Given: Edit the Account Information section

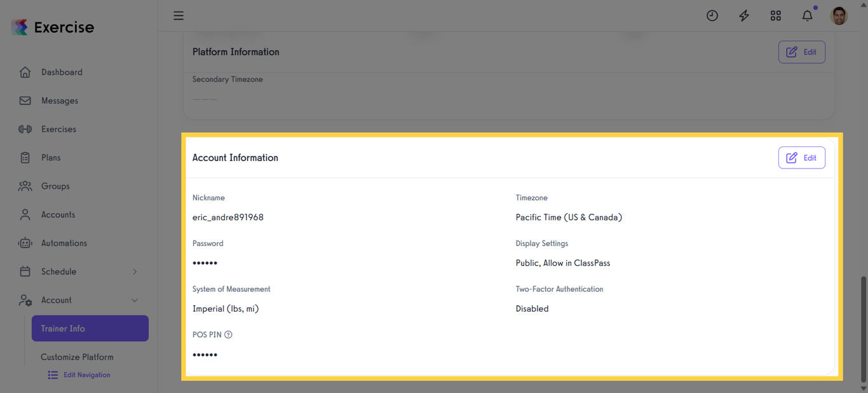Looking at the screenshot, I should [x=801, y=157].
